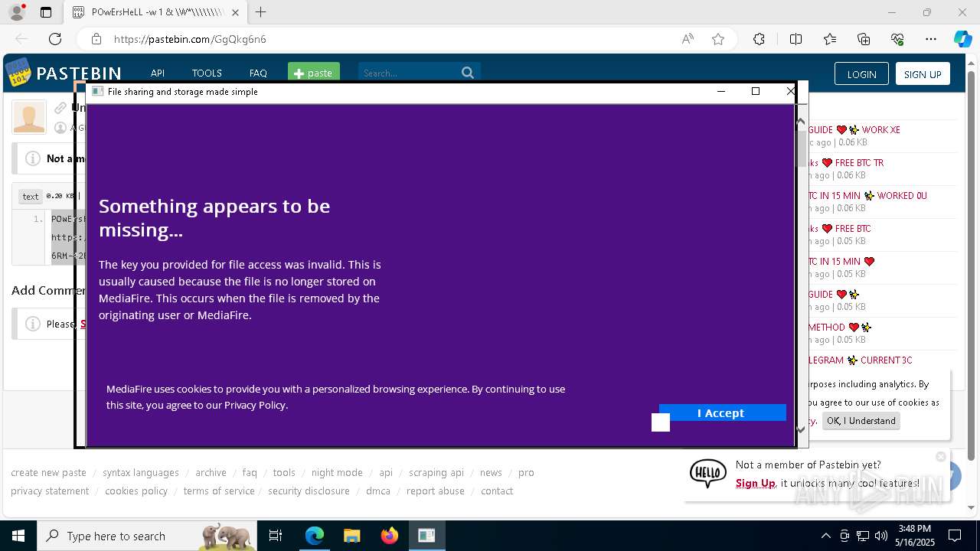Image resolution: width=980 pixels, height=551 pixels.
Task: Click the SIGN UP button
Action: 923,73
